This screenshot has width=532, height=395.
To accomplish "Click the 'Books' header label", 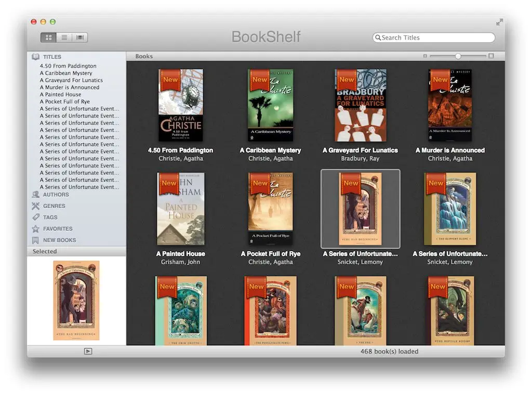I will pos(144,56).
